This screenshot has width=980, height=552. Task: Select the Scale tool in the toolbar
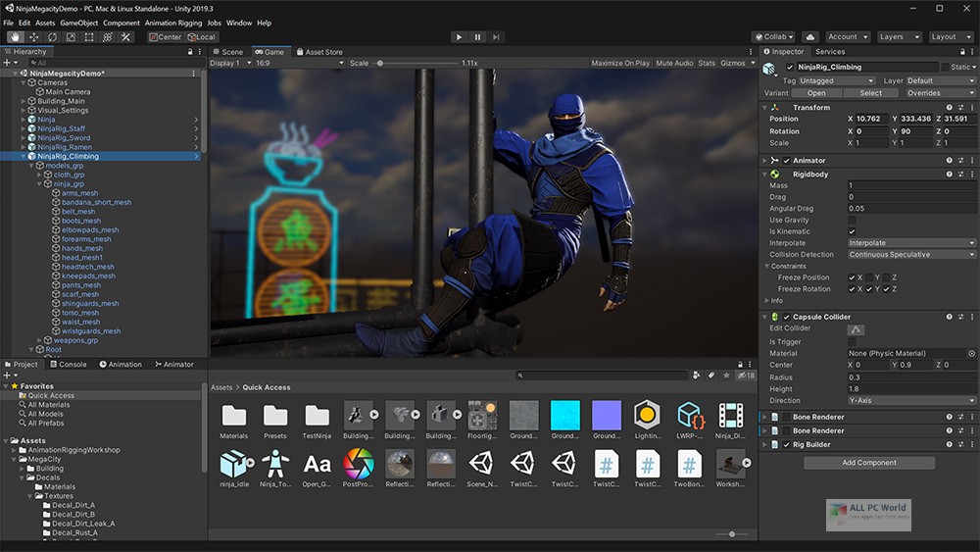click(x=71, y=37)
